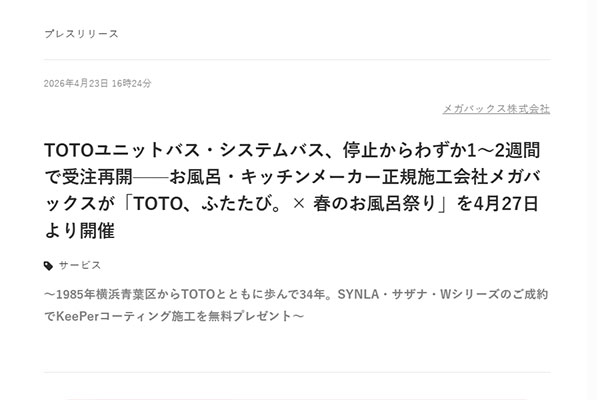Open メガバックス株式会社 company link
Viewport: 600px width, 400px height.
pyautogui.click(x=496, y=109)
